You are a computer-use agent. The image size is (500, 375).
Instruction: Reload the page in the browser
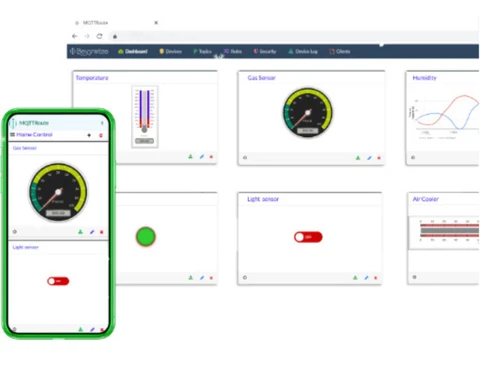[x=99, y=36]
